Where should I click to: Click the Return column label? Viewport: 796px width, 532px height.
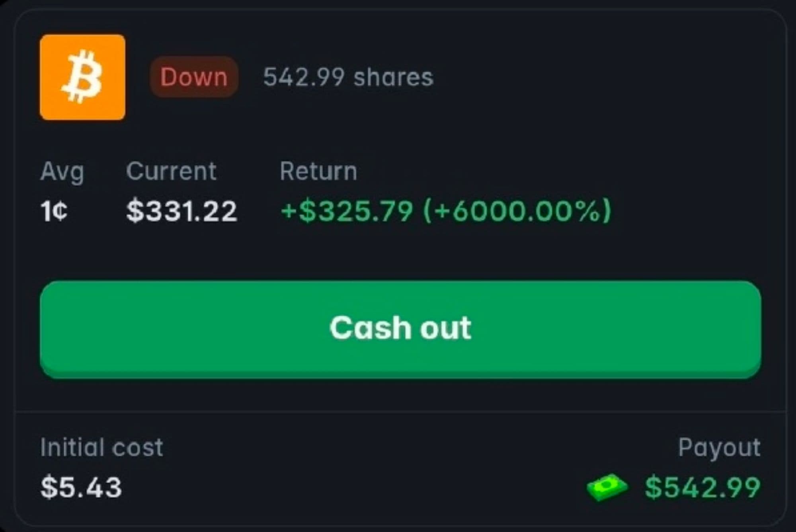pos(318,171)
